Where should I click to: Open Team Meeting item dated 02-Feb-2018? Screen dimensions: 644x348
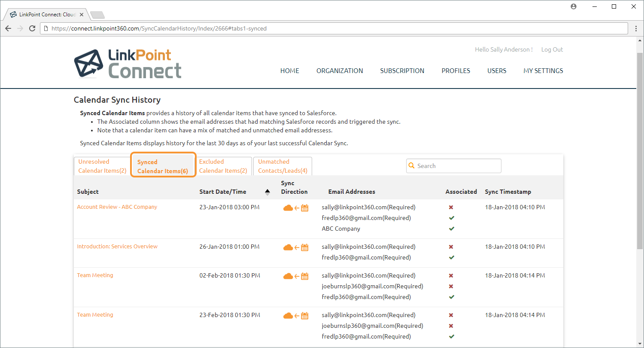click(x=95, y=275)
